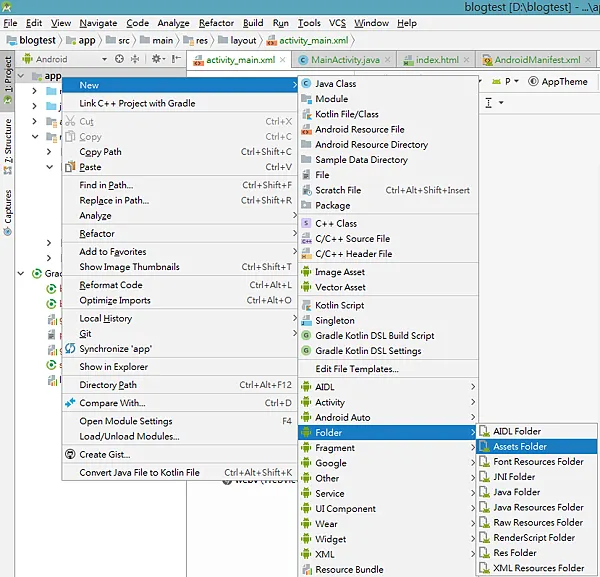Choose Image Asset from the New submenu
Viewport: 600px width, 577px height.
340,272
